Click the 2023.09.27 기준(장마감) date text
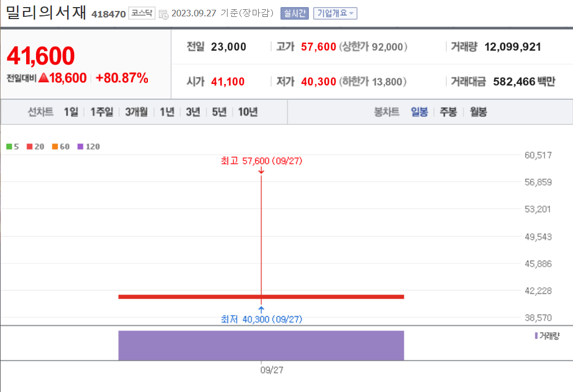This screenshot has height=392, width=573. [222, 13]
